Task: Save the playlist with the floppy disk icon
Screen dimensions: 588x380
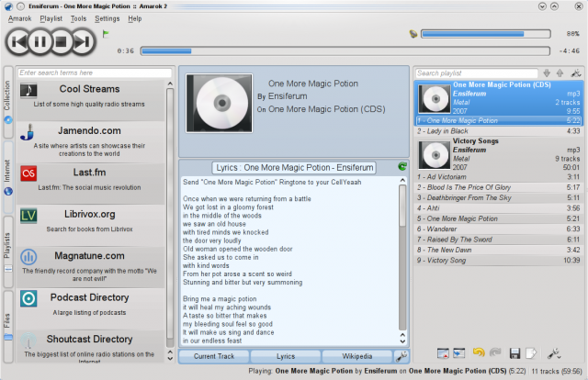Action: (514, 352)
